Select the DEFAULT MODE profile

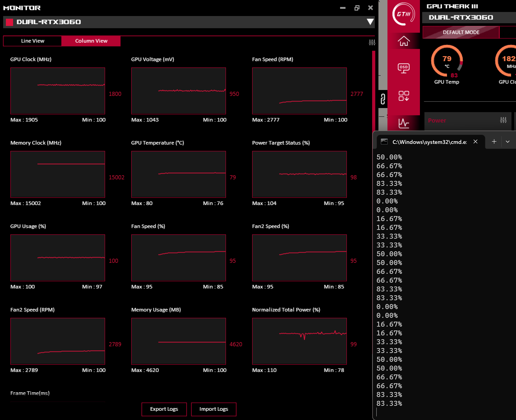click(461, 32)
